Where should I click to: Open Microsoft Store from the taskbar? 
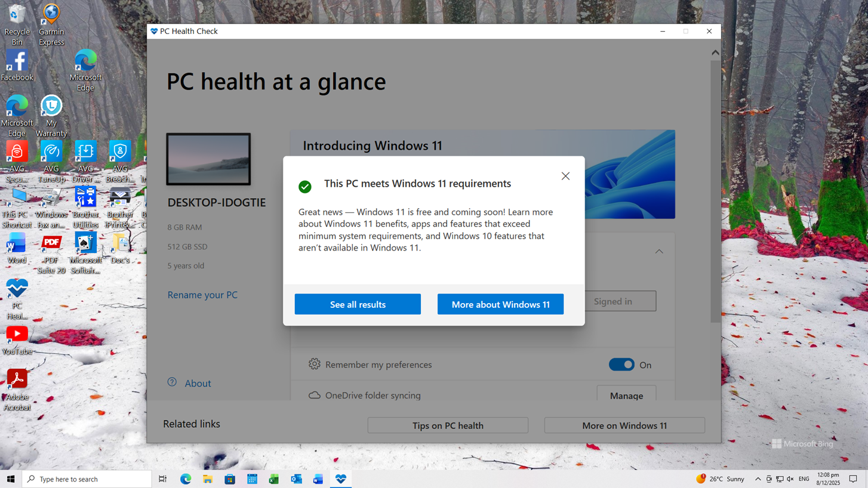coord(230,479)
